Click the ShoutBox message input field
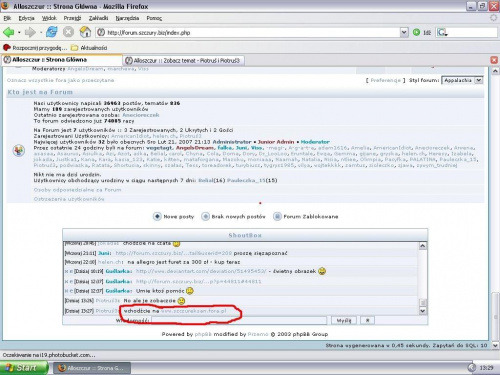 pos(239,320)
